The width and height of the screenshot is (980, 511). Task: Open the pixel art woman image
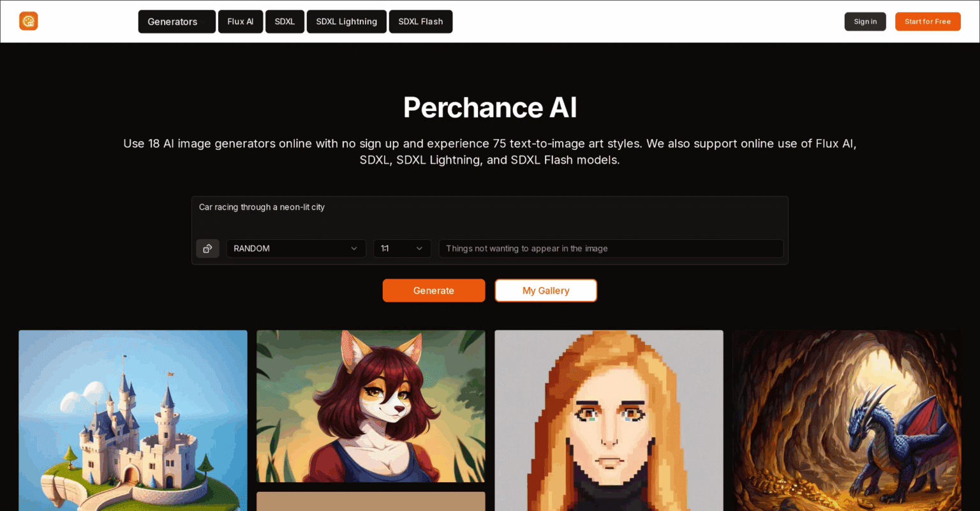609,420
